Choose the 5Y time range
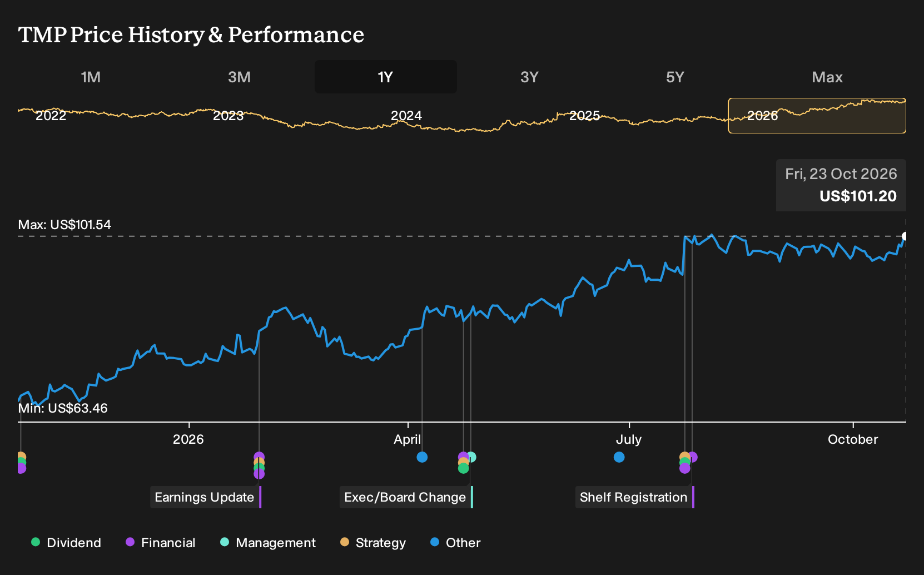This screenshot has width=924, height=575. tap(675, 77)
